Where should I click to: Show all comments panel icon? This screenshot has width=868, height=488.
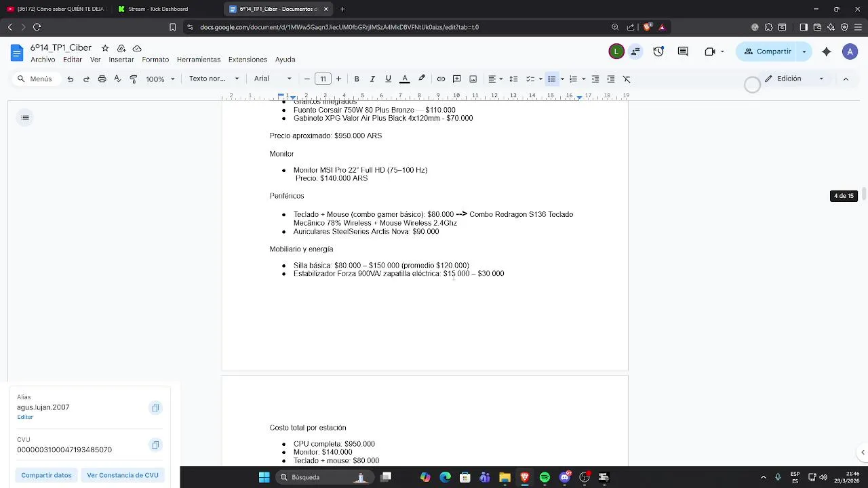click(x=683, y=52)
